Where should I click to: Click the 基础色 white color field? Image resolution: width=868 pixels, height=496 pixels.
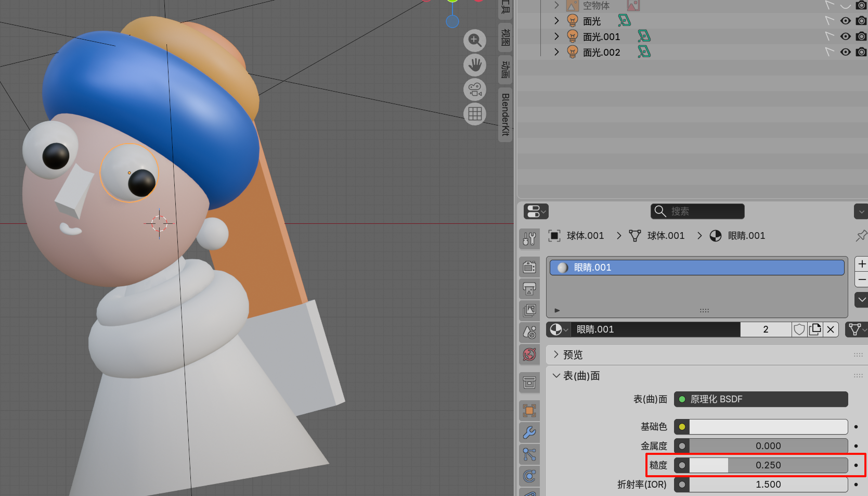point(769,427)
